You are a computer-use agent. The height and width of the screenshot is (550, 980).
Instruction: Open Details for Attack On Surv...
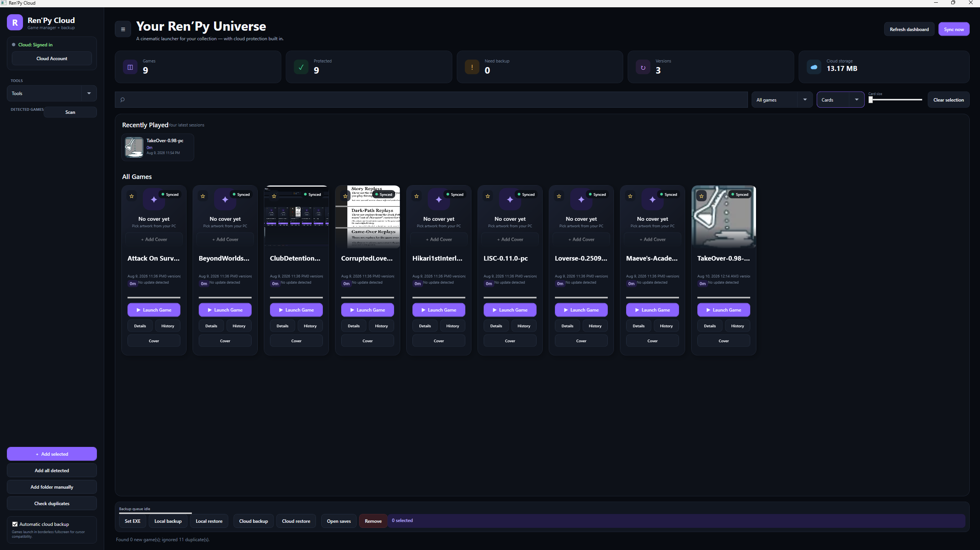click(x=140, y=326)
